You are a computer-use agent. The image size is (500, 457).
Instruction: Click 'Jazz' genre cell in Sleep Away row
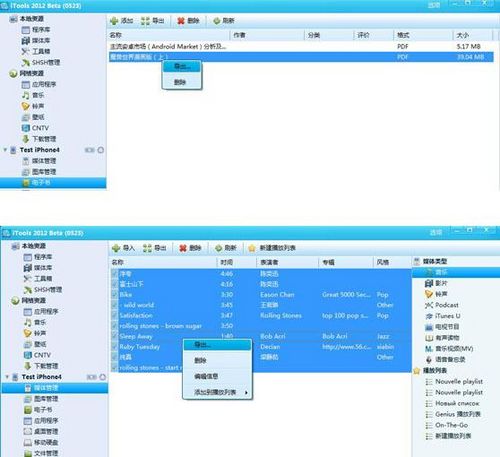tap(383, 336)
